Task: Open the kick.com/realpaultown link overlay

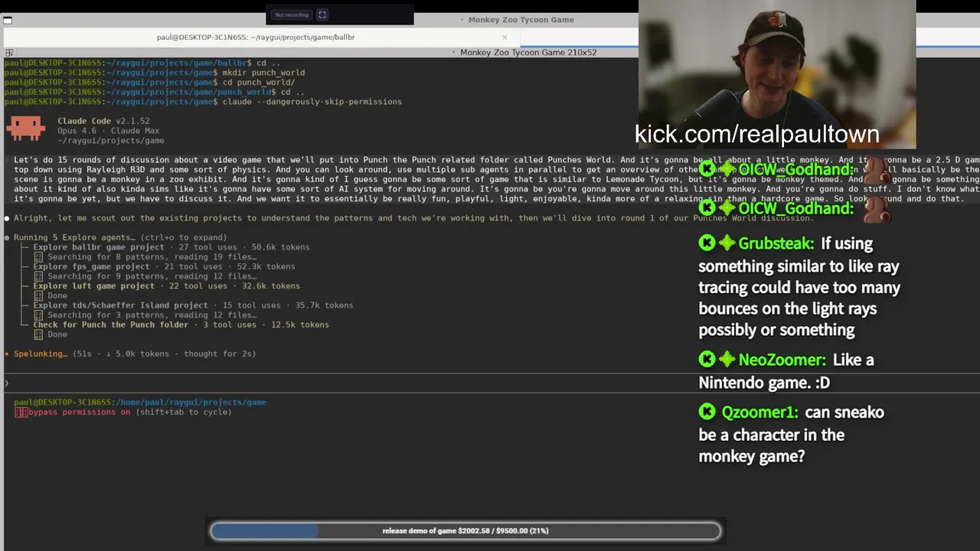Action: (756, 134)
